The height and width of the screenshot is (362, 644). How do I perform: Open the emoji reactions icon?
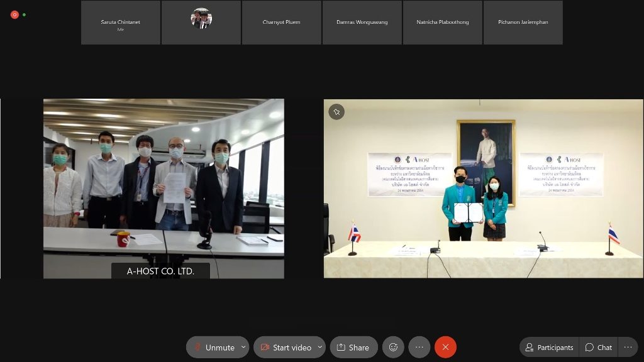[x=393, y=347]
